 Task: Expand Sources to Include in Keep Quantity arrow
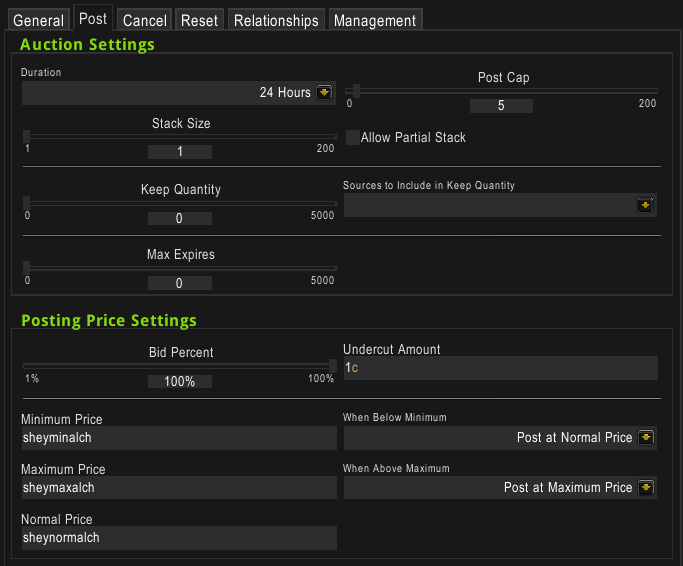pyautogui.click(x=645, y=205)
